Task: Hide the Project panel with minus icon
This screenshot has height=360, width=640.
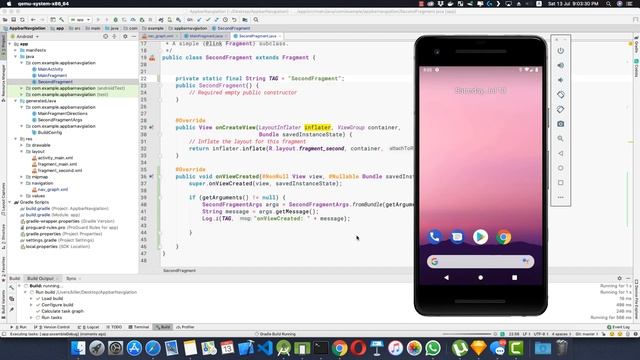Action: 133,36
